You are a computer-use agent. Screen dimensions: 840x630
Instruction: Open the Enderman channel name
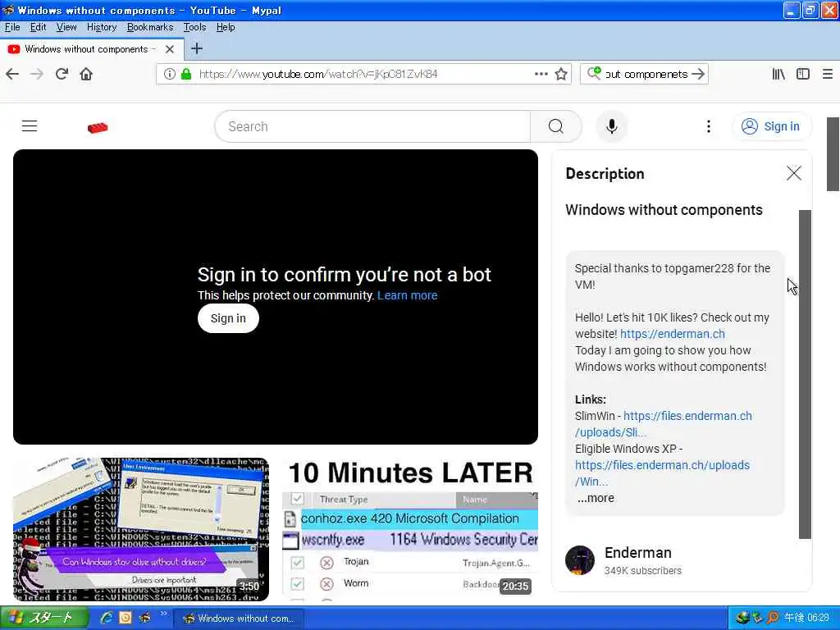tap(638, 552)
